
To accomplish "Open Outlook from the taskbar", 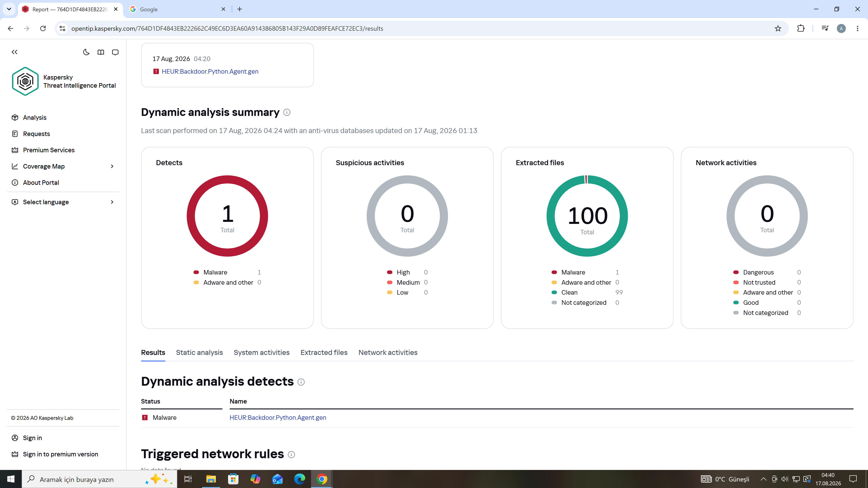I will click(x=277, y=479).
